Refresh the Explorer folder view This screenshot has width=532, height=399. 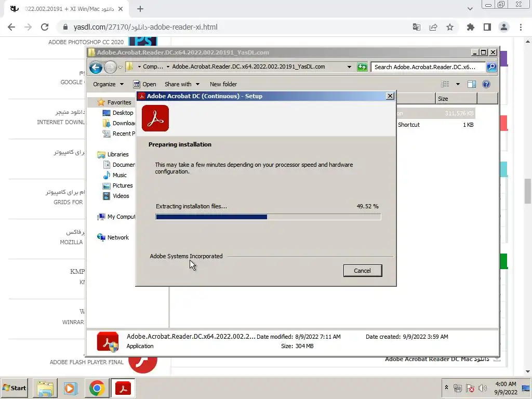tap(362, 67)
